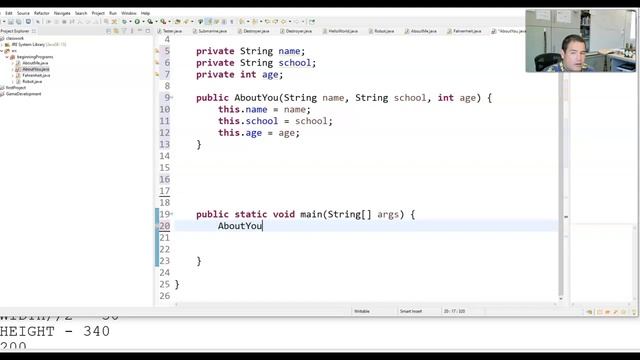Image resolution: width=640 pixels, height=360 pixels.
Task: Click the cursor position status bar entry
Action: [x=454, y=311]
